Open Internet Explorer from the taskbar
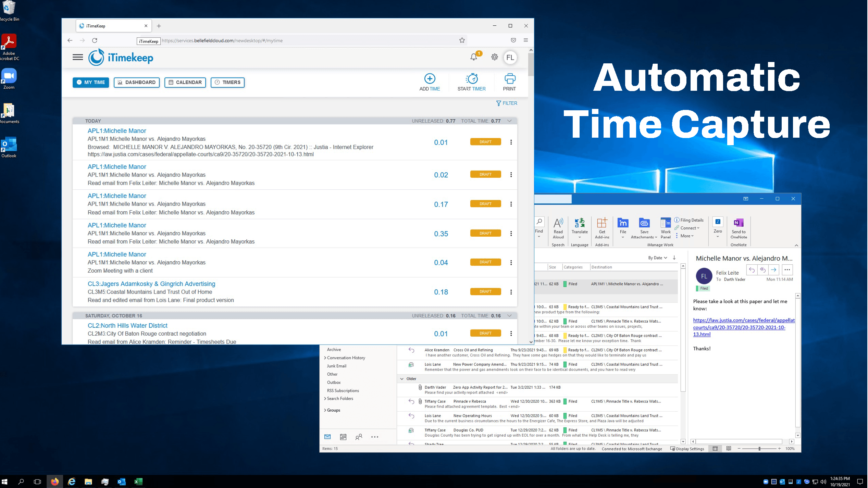Screen dimensions: 868x488 pos(72,482)
